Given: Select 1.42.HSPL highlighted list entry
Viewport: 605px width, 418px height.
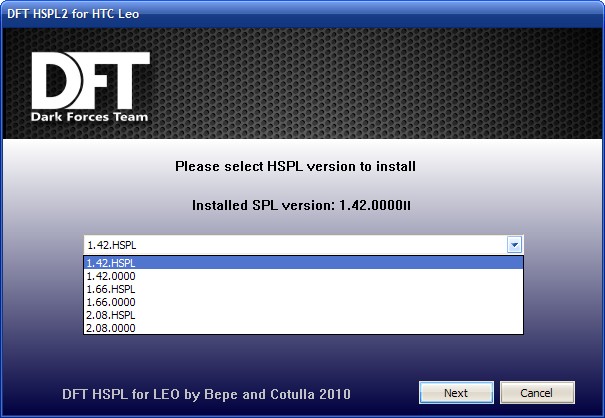Looking at the screenshot, I should (x=303, y=263).
